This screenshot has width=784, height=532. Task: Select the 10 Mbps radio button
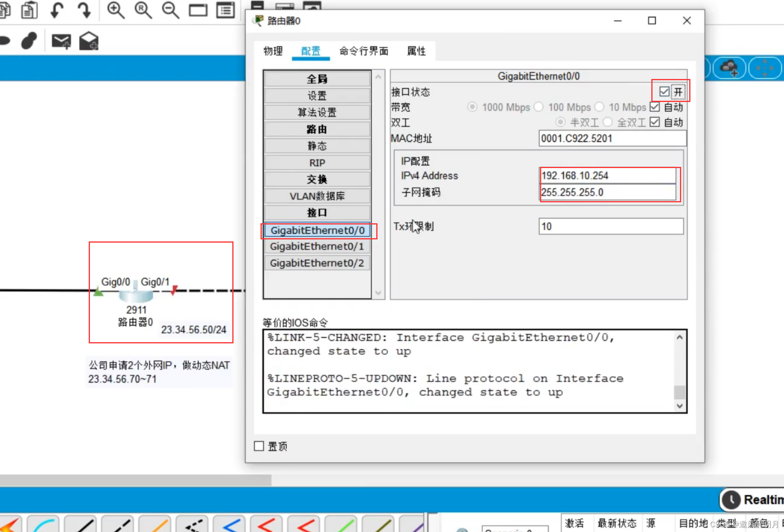tap(599, 107)
